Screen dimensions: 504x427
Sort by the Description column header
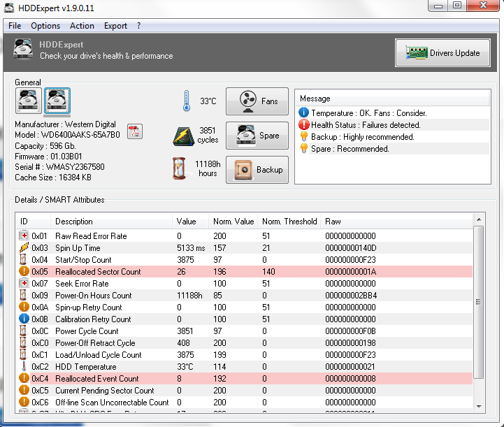tap(111, 222)
